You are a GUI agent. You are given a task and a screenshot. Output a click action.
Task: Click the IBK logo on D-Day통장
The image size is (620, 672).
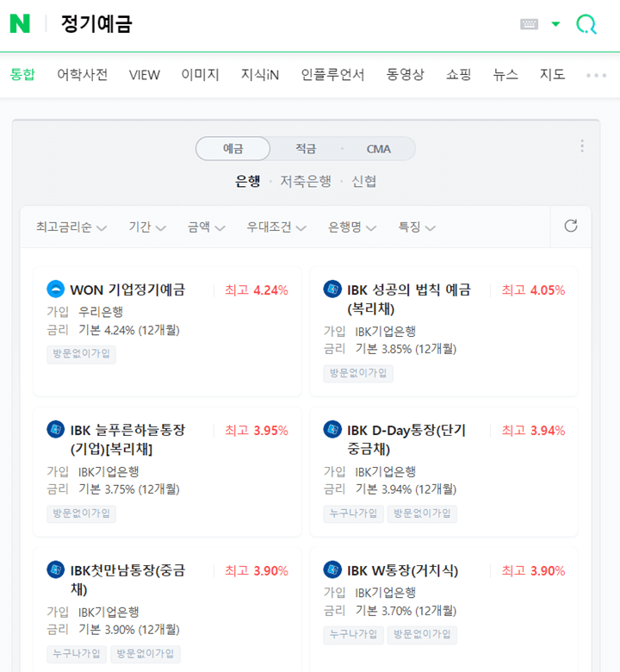[x=332, y=429]
